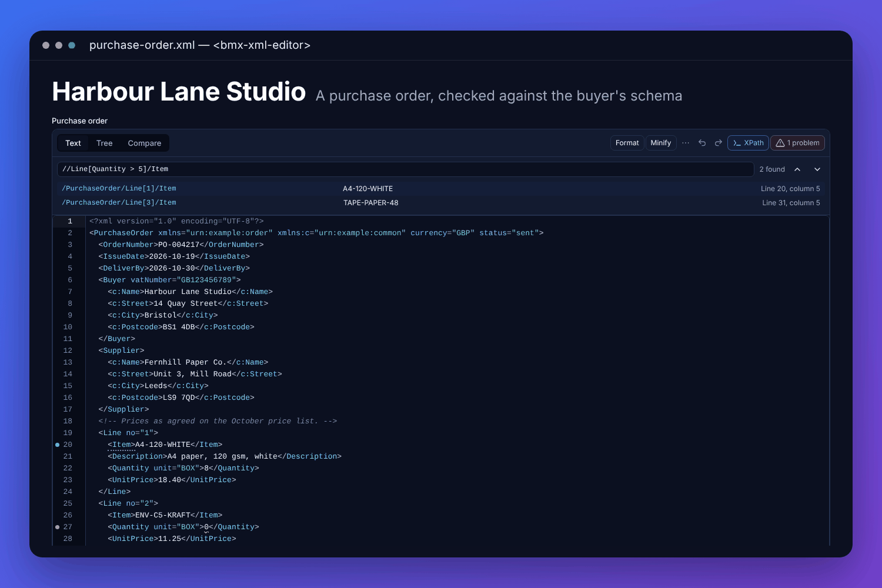Click the Description "A4 paper, 120 gsm" line

pos(225,456)
